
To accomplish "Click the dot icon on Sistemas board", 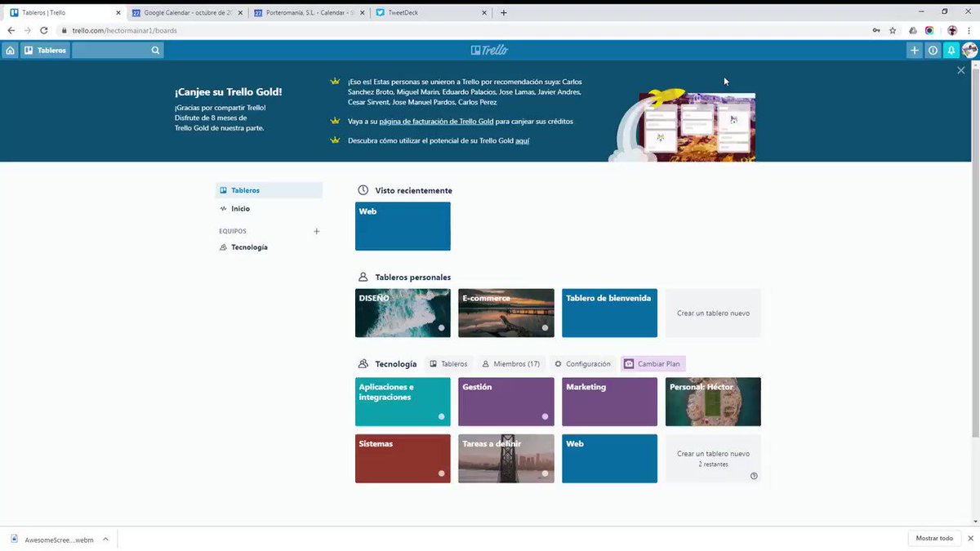I will pos(442,473).
